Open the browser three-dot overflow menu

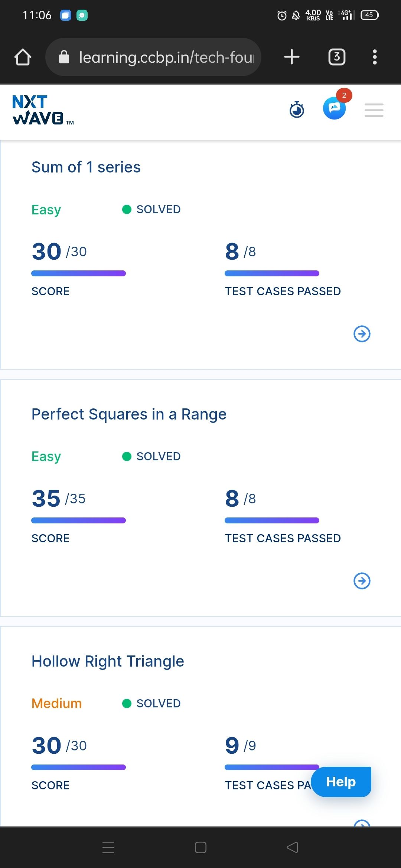(x=375, y=57)
